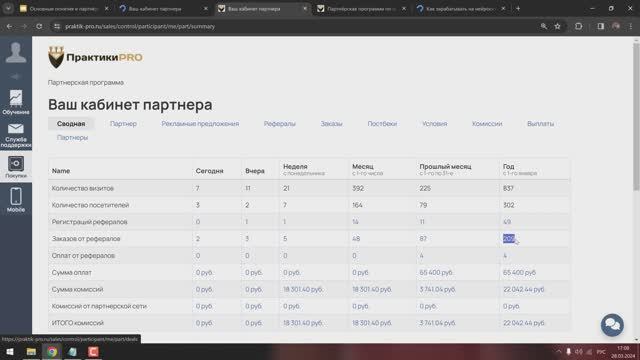Image resolution: width=640 pixels, height=360 pixels.
Task: View the Условия tab
Action: [x=435, y=124]
